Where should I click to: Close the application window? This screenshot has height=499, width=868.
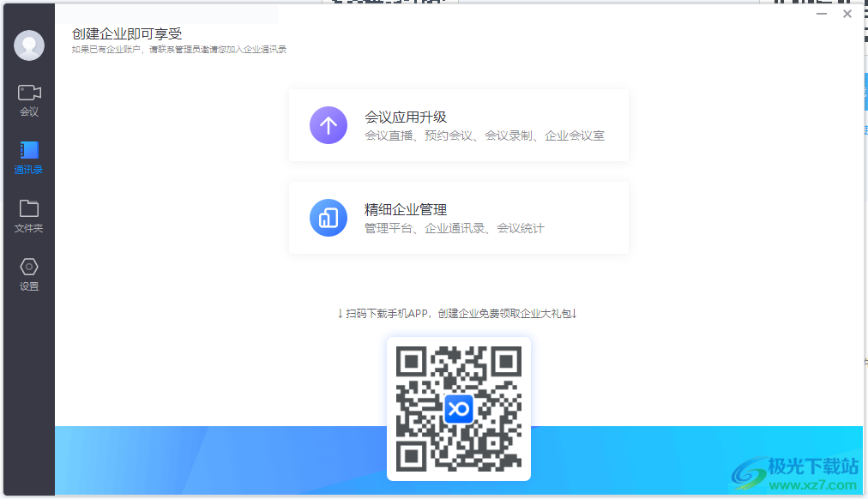(x=847, y=14)
